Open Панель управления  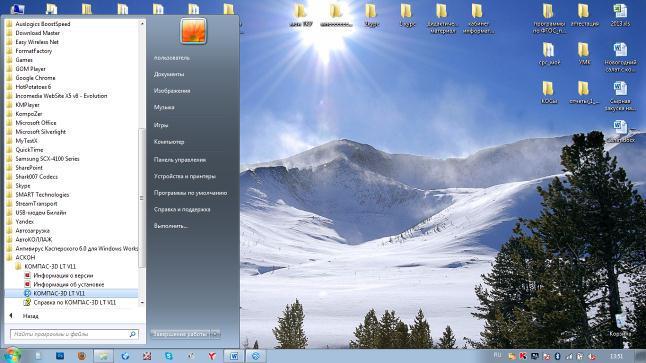(180, 160)
